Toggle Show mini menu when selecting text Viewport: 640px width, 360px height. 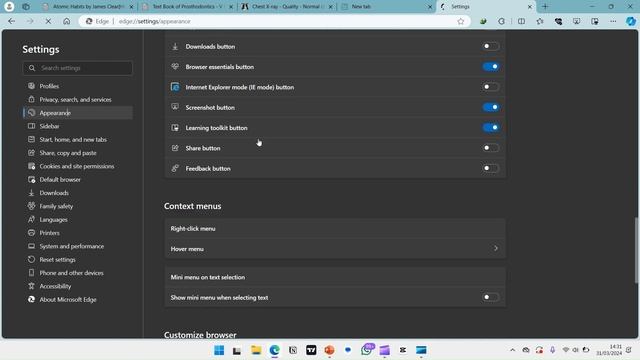[490, 297]
